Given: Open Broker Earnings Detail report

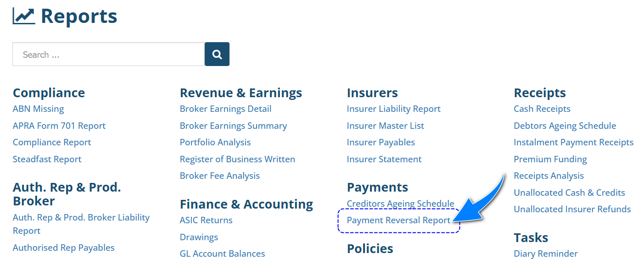Looking at the screenshot, I should coord(225,109).
